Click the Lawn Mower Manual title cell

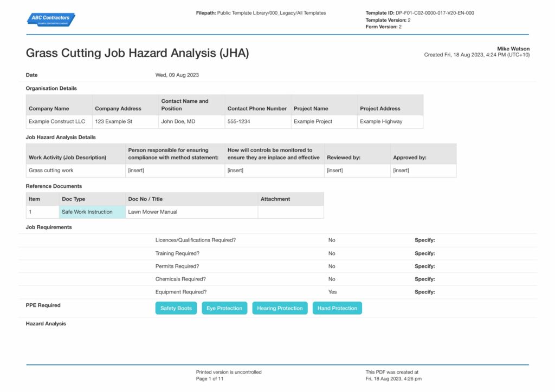coord(191,212)
